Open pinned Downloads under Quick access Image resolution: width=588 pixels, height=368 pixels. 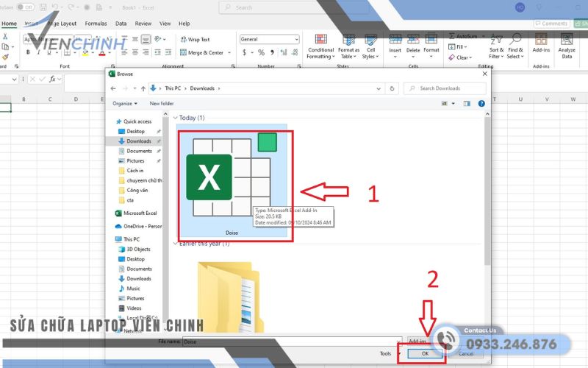[x=139, y=141]
